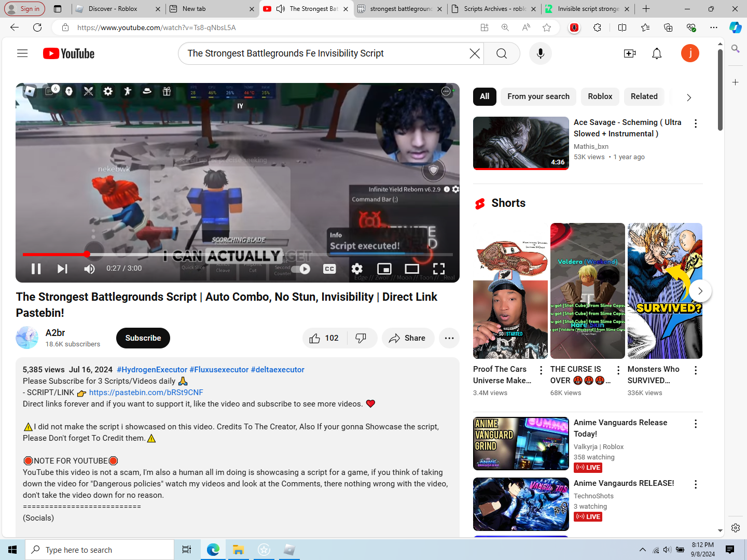
Task: Click the Sign in profile button
Action: (x=24, y=9)
